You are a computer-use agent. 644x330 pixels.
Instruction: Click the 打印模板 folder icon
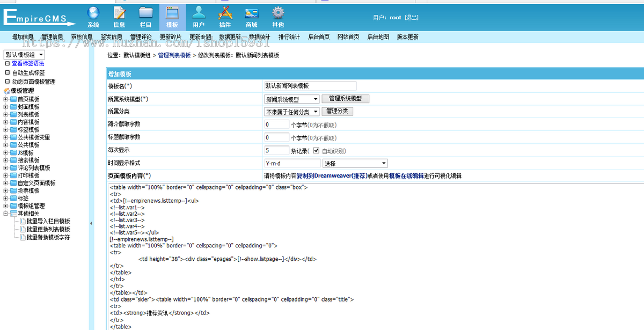[13, 175]
